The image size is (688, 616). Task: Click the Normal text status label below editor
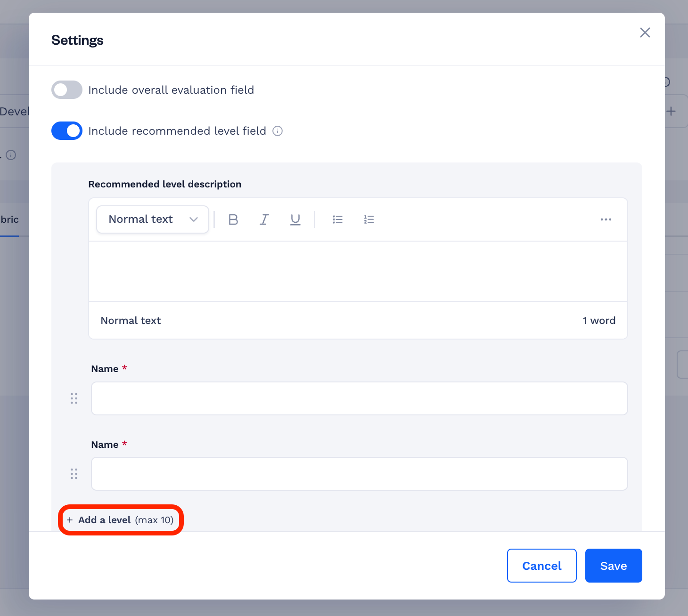131,321
